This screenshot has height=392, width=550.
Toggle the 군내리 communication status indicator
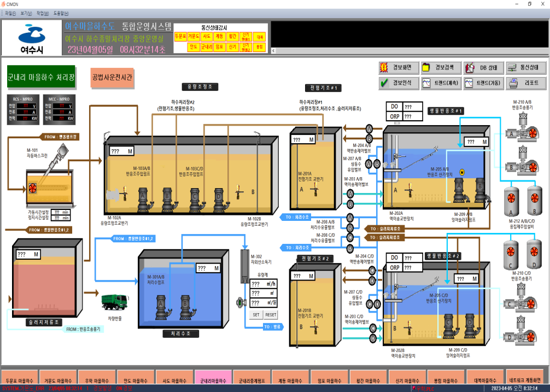207,46
